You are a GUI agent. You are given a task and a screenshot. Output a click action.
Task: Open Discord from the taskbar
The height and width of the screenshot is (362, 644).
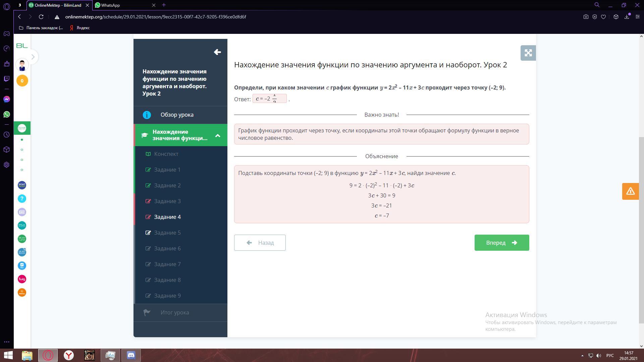click(131, 355)
